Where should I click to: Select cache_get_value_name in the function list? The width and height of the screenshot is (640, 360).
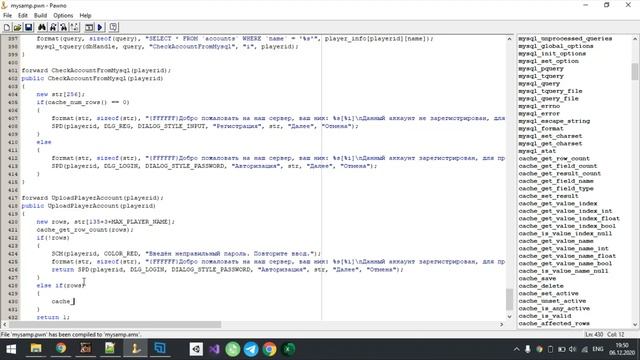(556, 241)
